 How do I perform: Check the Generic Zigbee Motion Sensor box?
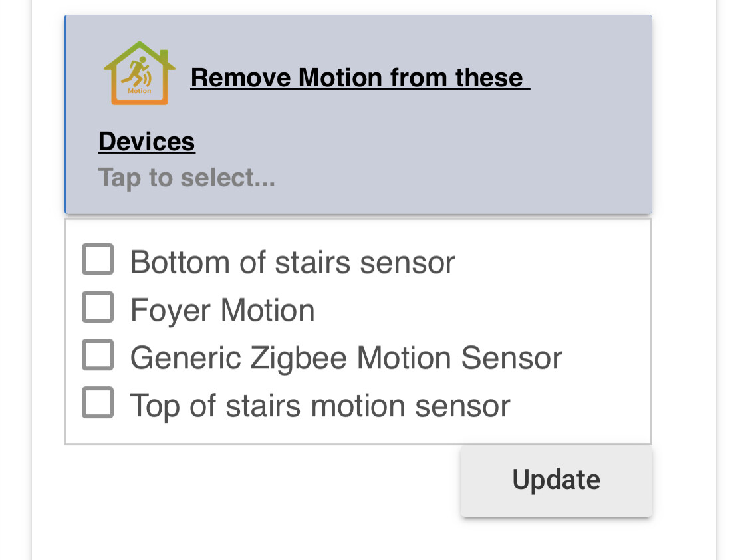click(98, 354)
